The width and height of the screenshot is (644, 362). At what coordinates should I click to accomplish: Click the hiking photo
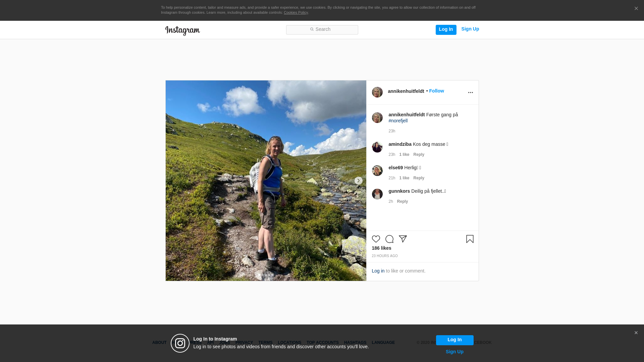[266, 181]
